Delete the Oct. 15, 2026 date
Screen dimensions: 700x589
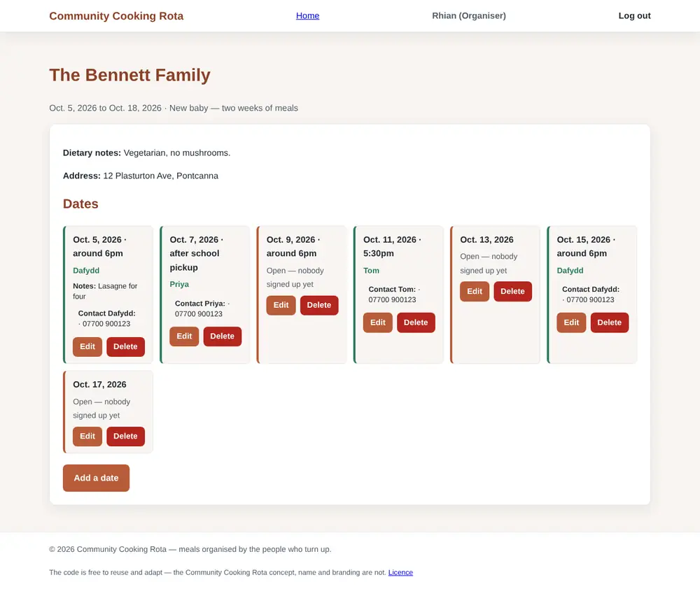point(610,322)
